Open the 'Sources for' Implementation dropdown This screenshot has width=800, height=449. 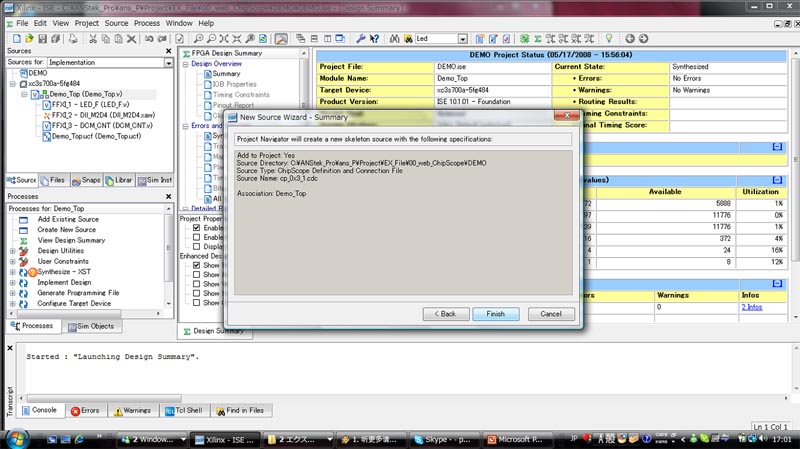point(168,62)
